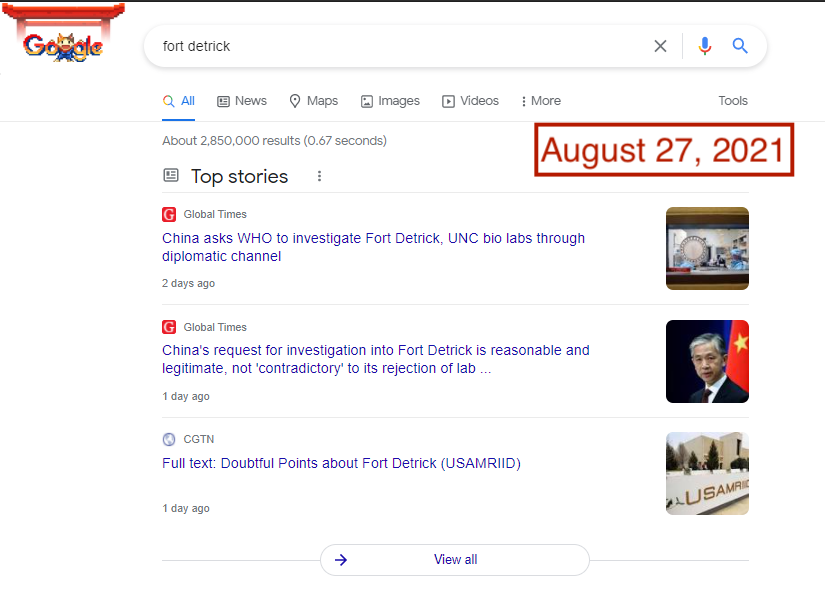Switch to the Maps tab
The height and width of the screenshot is (590, 825).
[313, 101]
